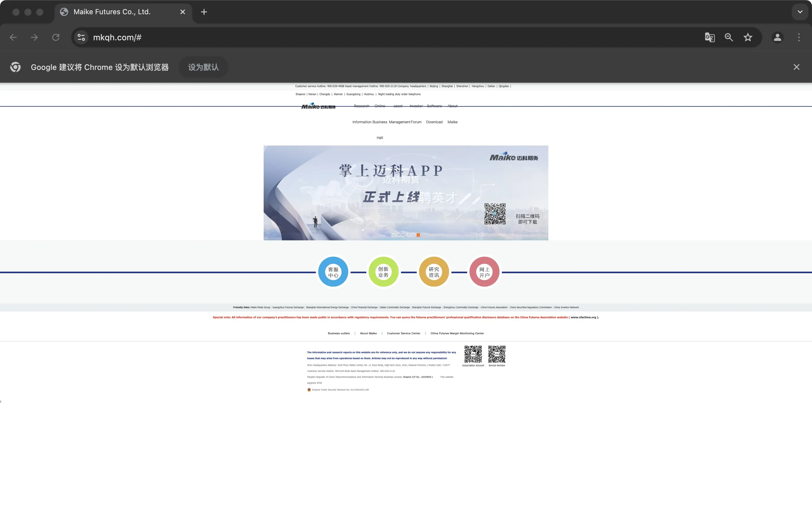
Task: Click the orange 研究资讯 circle icon
Action: (x=434, y=272)
